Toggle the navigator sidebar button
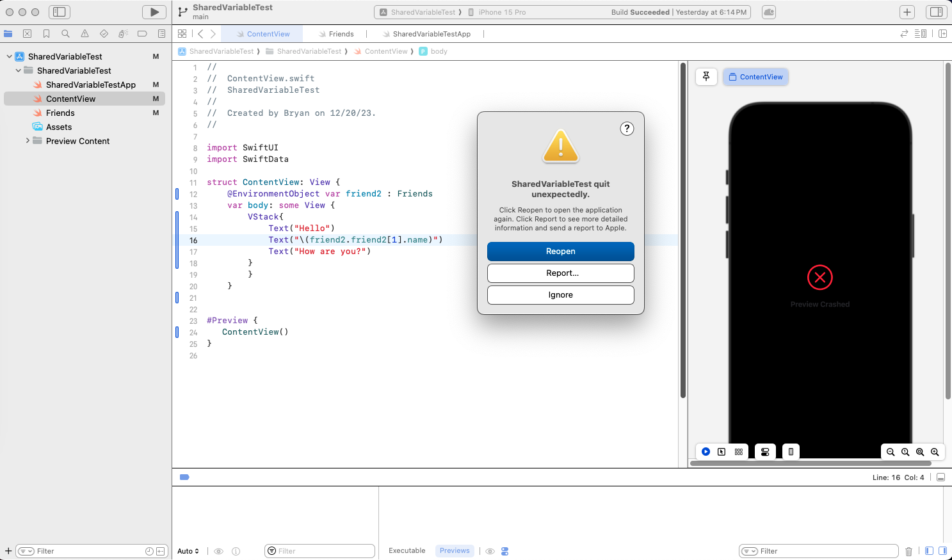The height and width of the screenshot is (560, 952). coord(60,12)
